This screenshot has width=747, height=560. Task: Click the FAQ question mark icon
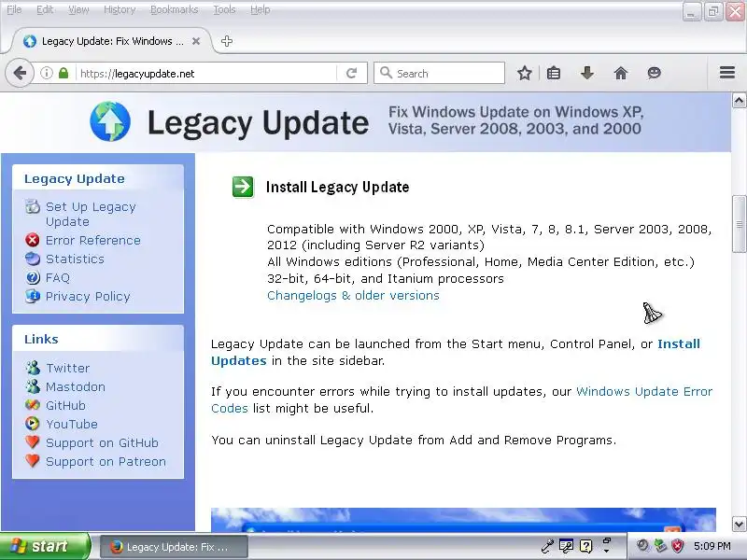(x=33, y=277)
